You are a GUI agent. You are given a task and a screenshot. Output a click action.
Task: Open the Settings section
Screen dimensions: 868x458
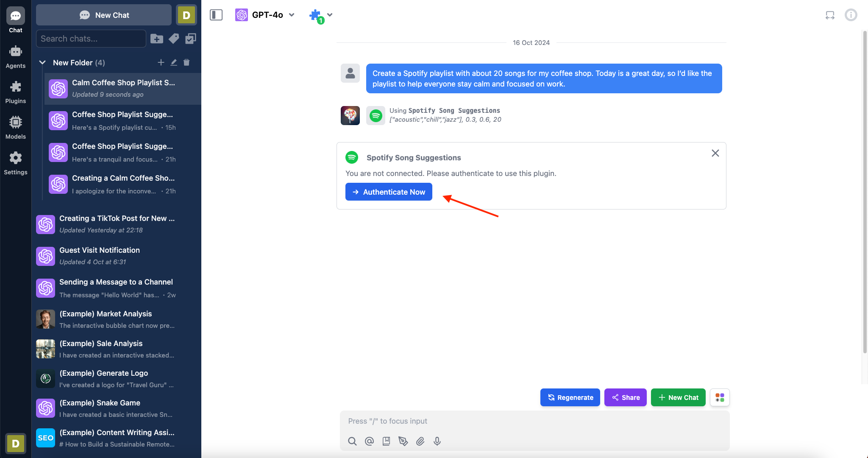[16, 163]
